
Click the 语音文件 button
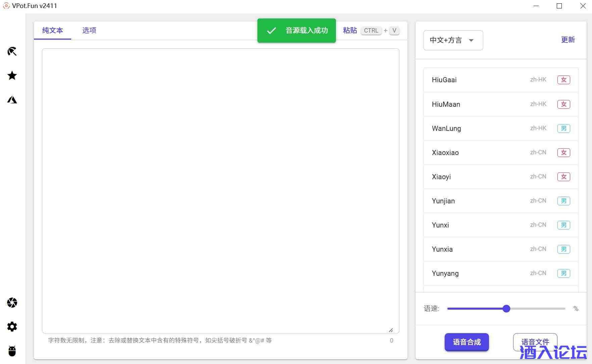coord(535,342)
